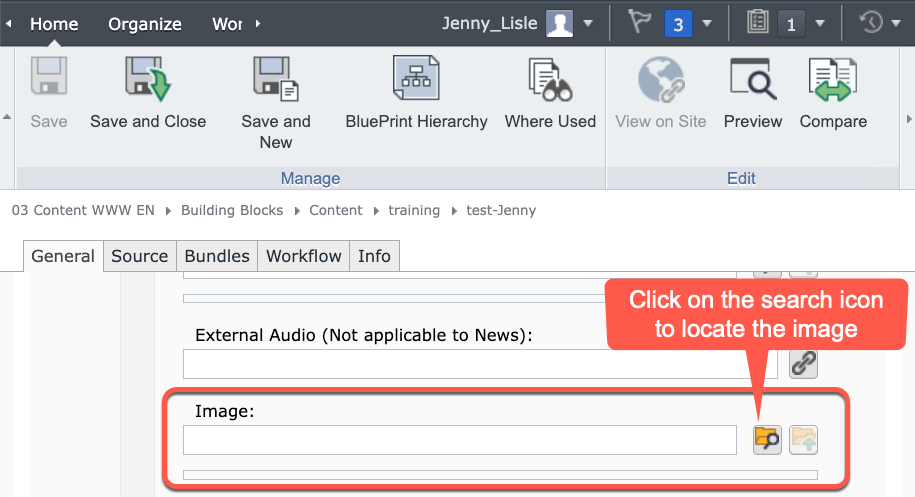
Task: Switch to the Workflow tab
Action: coord(303,256)
